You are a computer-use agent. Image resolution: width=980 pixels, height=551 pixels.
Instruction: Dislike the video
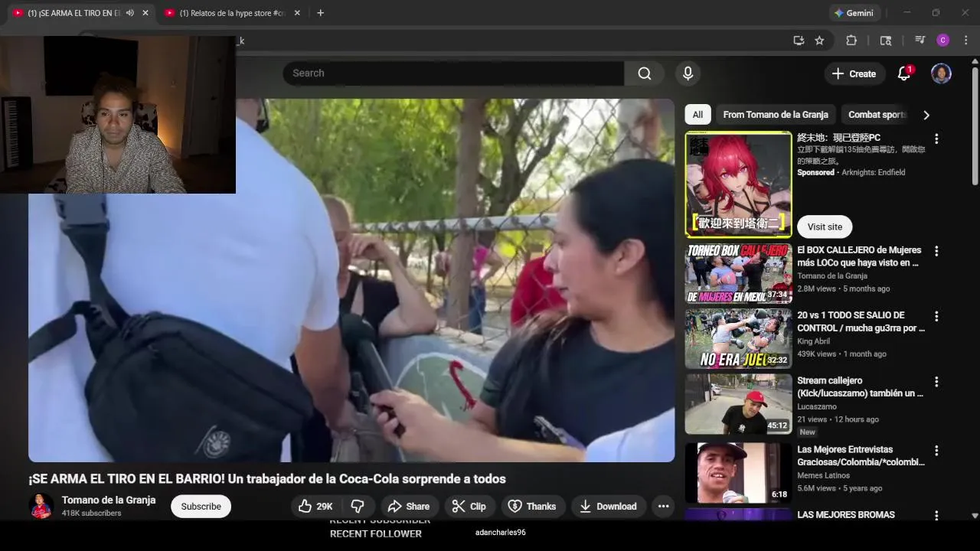[358, 507]
